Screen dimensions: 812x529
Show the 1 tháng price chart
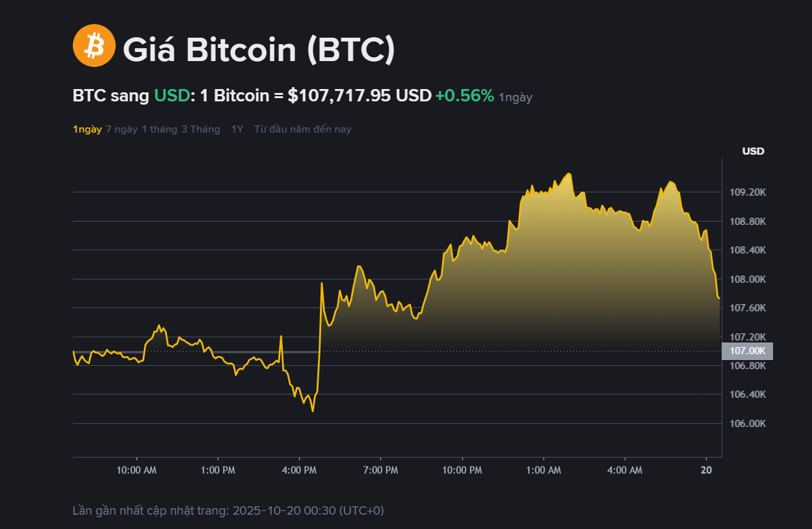tap(159, 129)
